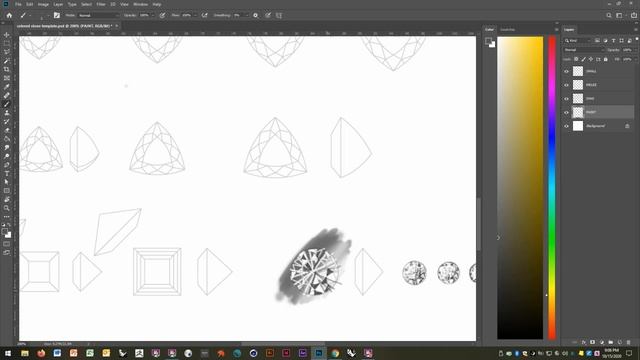
Task: Open layer Opacity dropdown in Layers panel
Action: tap(635, 50)
